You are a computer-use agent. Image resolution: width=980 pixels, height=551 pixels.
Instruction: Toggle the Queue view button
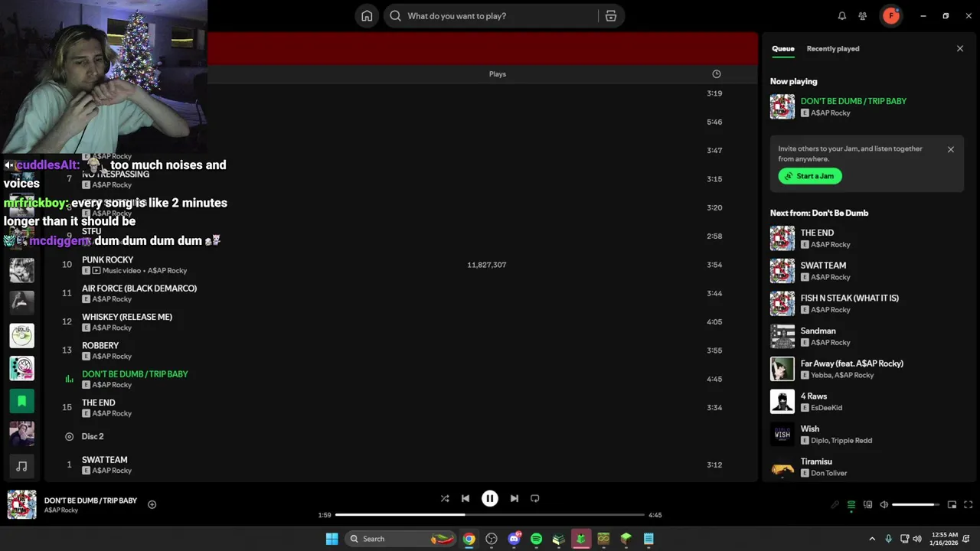(x=851, y=505)
